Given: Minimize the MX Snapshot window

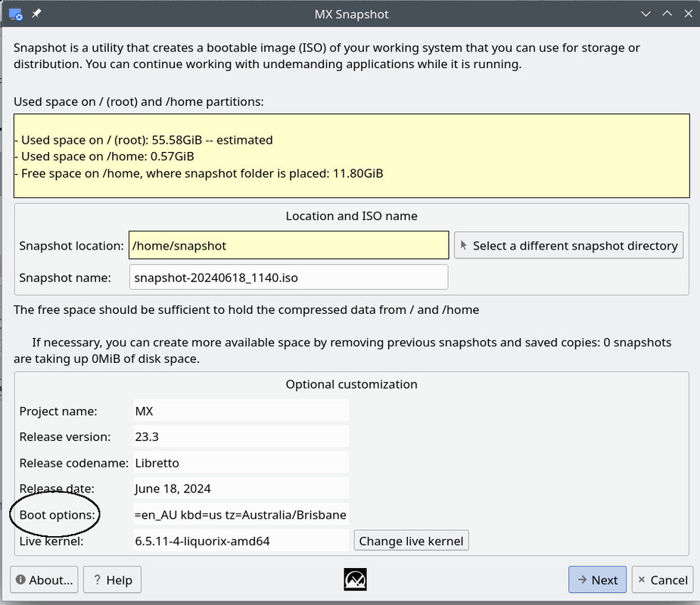Looking at the screenshot, I should (x=646, y=14).
